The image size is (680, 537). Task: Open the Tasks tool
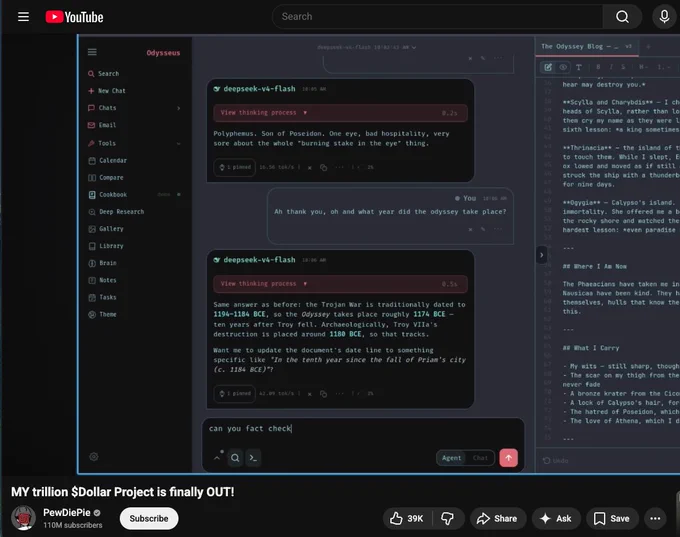102,297
